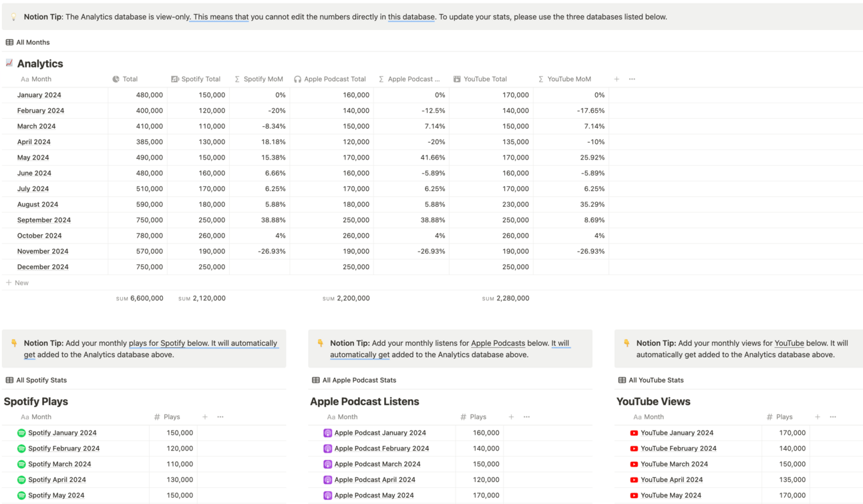Click the chart emoji beside the Analytics title
This screenshot has width=863, height=504.
click(9, 63)
